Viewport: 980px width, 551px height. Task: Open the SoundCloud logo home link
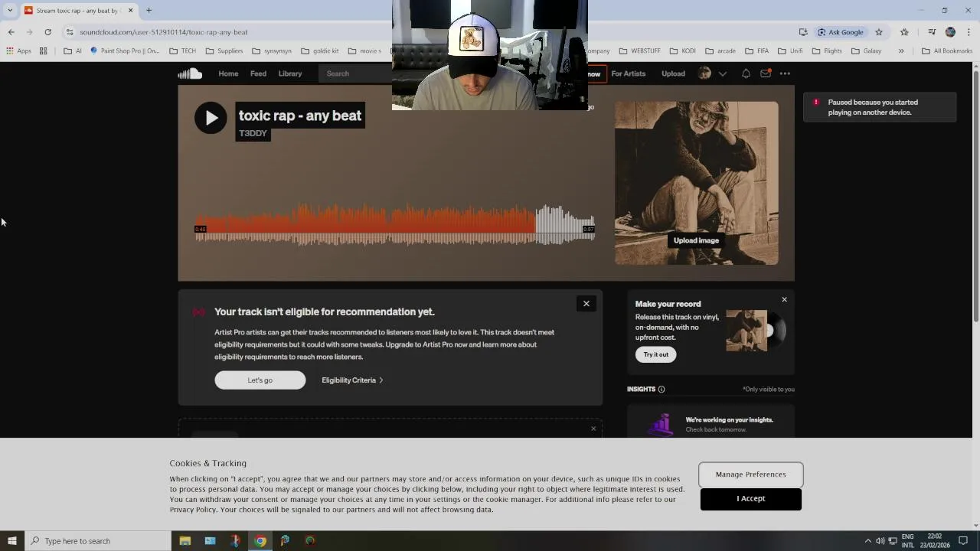(190, 73)
